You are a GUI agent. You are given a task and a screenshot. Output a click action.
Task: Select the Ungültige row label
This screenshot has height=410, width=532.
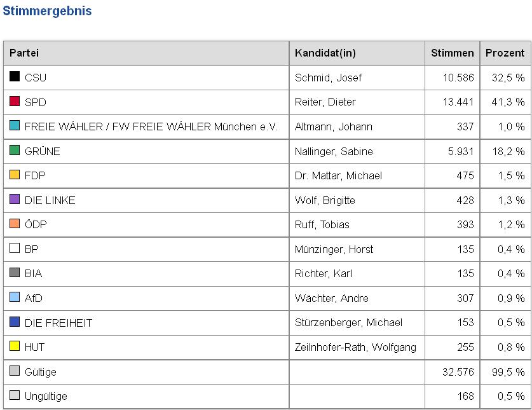click(x=46, y=396)
